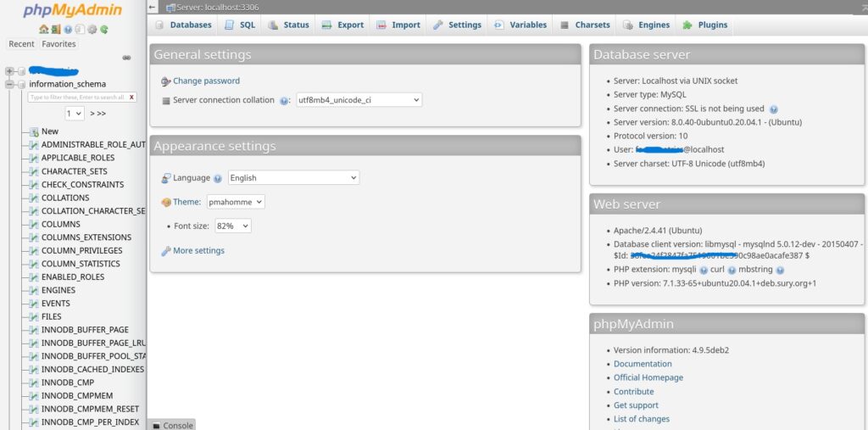The height and width of the screenshot is (430, 868).
Task: Go to phpMyAdmin home via house icon
Action: (43, 30)
